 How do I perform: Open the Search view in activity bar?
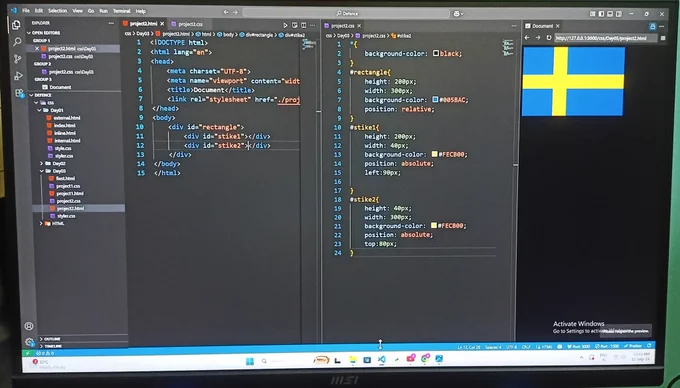tap(17, 42)
